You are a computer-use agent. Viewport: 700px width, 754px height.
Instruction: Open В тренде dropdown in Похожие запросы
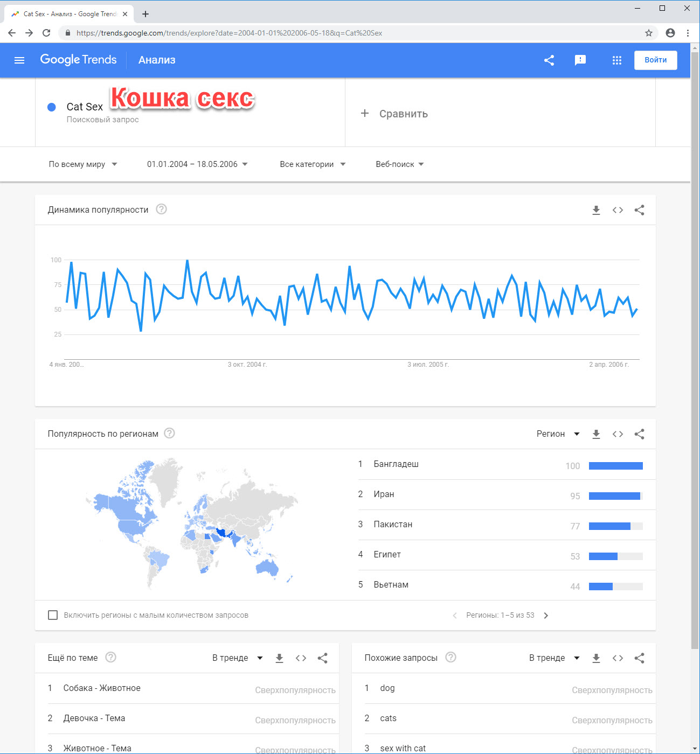click(555, 658)
